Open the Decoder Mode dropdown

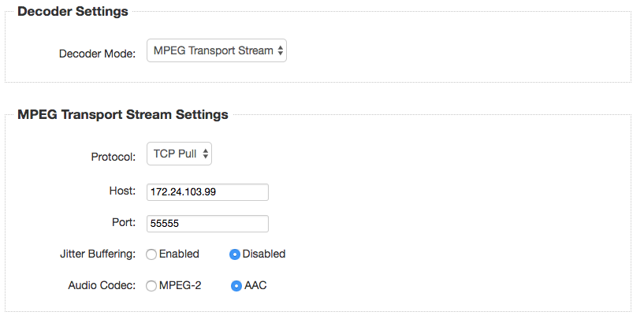(x=217, y=51)
